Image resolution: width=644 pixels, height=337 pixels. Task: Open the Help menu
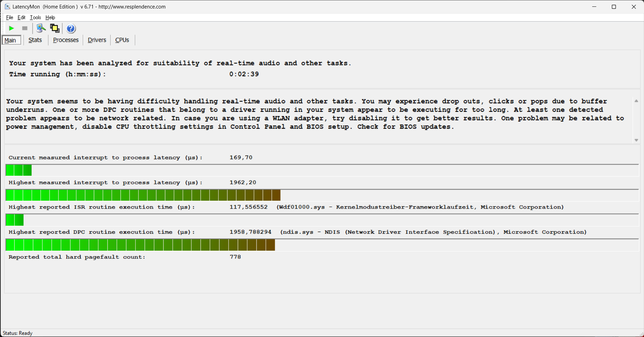coord(50,18)
